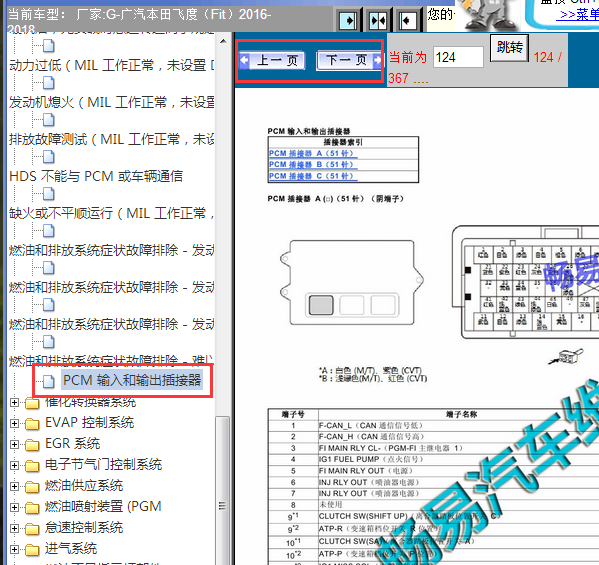Select tree item 发动机熄火 (MIL 工作正常

point(111,102)
